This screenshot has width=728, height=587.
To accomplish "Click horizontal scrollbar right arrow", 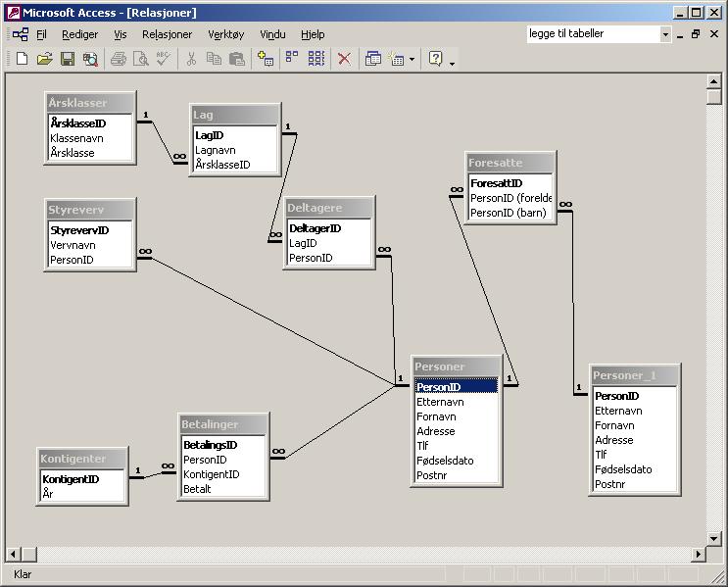I will pos(698,554).
